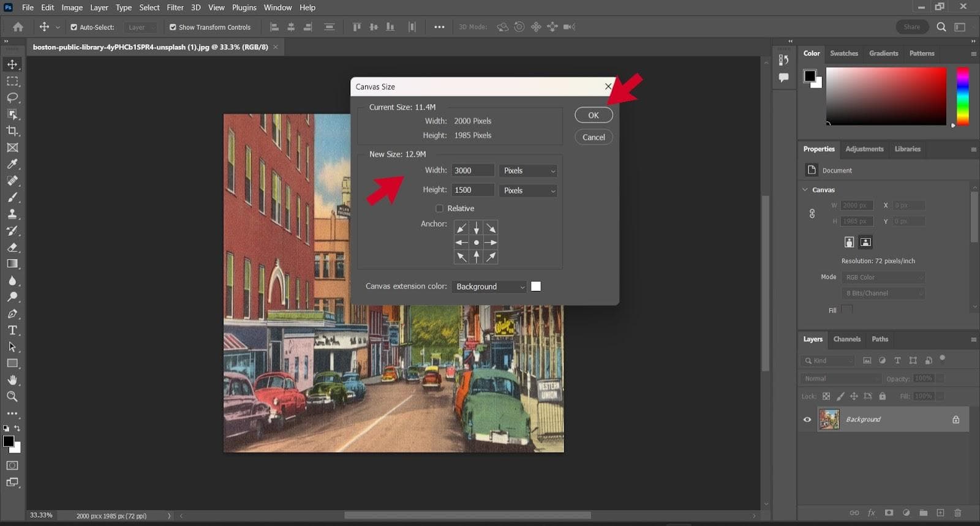
Task: Open Canvas extension color Background dropdown
Action: pyautogui.click(x=489, y=287)
